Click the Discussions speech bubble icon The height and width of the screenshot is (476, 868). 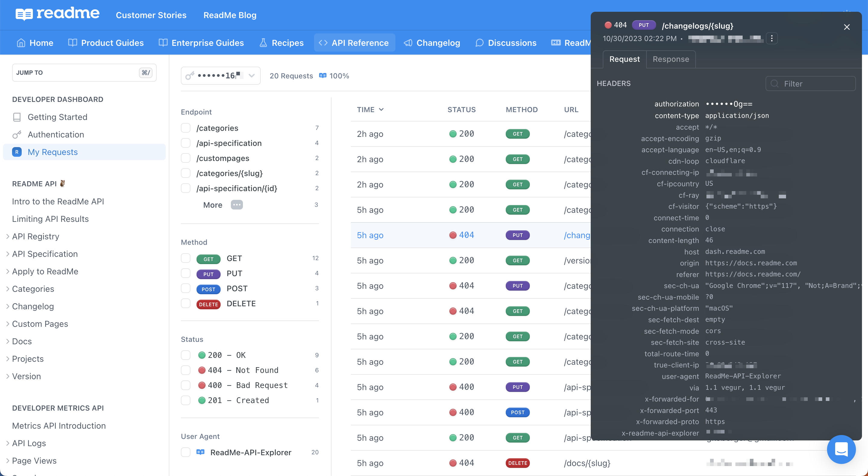click(x=480, y=43)
